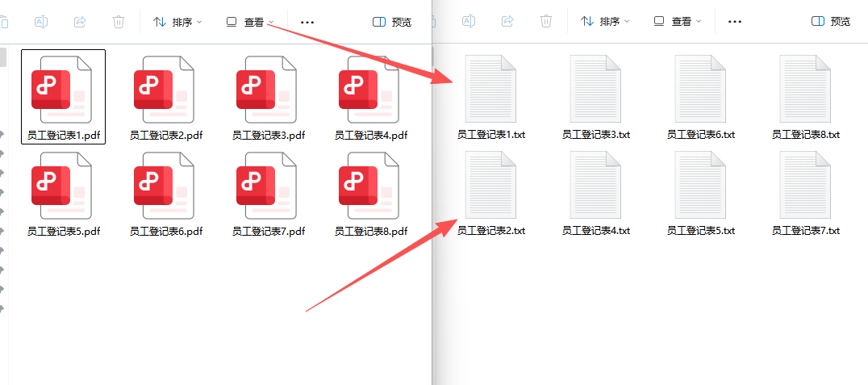Click delete trash icon in right window
The image size is (868, 385).
point(546,22)
